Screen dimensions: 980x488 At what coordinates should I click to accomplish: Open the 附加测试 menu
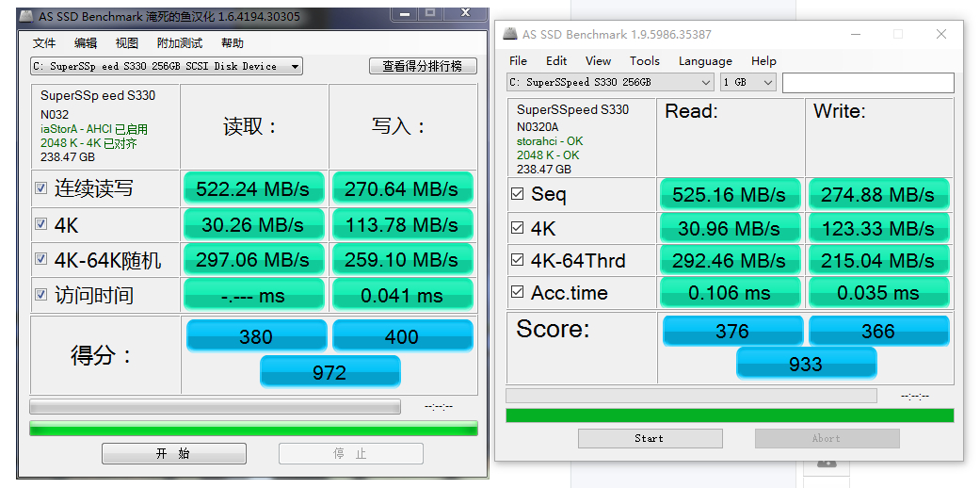pyautogui.click(x=180, y=43)
